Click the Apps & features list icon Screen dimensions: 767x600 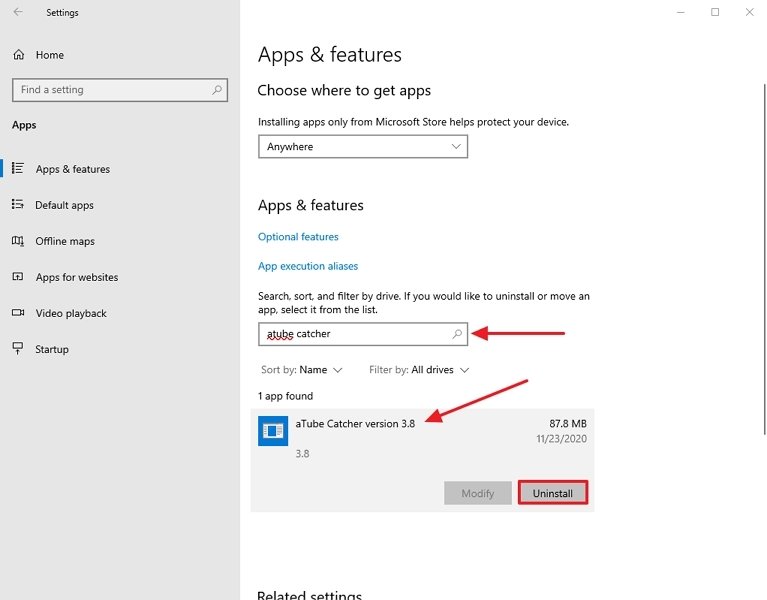18,168
